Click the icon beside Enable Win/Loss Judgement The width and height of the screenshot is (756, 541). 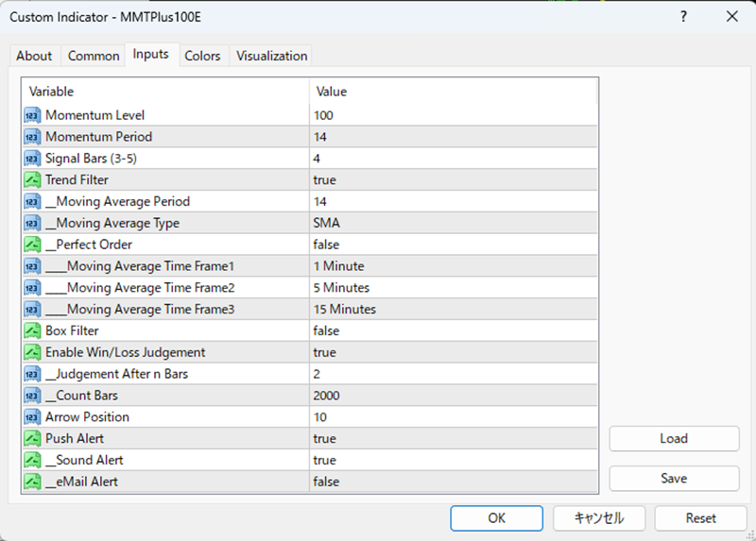click(32, 352)
